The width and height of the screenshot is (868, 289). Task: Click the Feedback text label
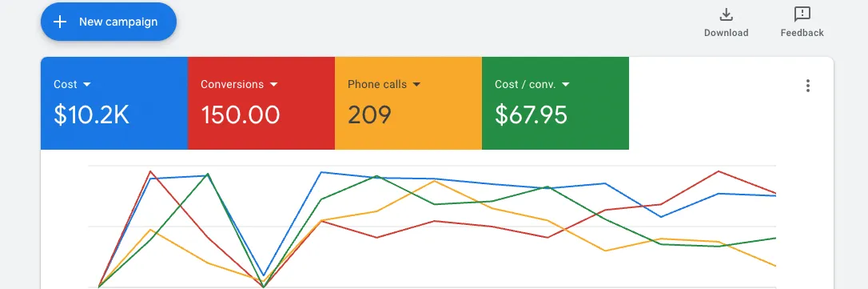802,33
